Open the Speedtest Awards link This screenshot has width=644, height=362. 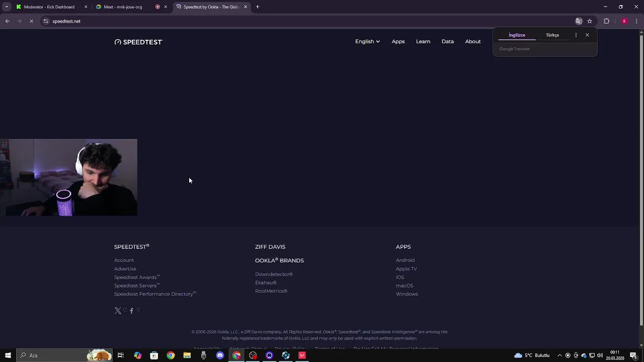point(137,277)
